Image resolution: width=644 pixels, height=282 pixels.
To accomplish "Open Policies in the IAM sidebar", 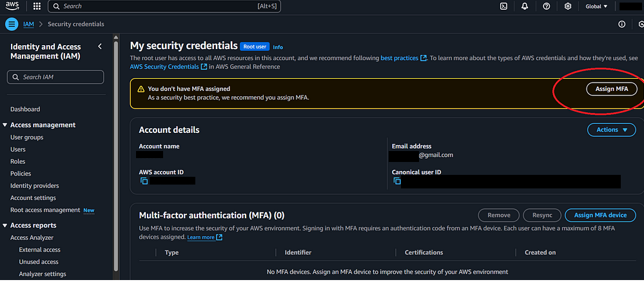I will click(21, 174).
